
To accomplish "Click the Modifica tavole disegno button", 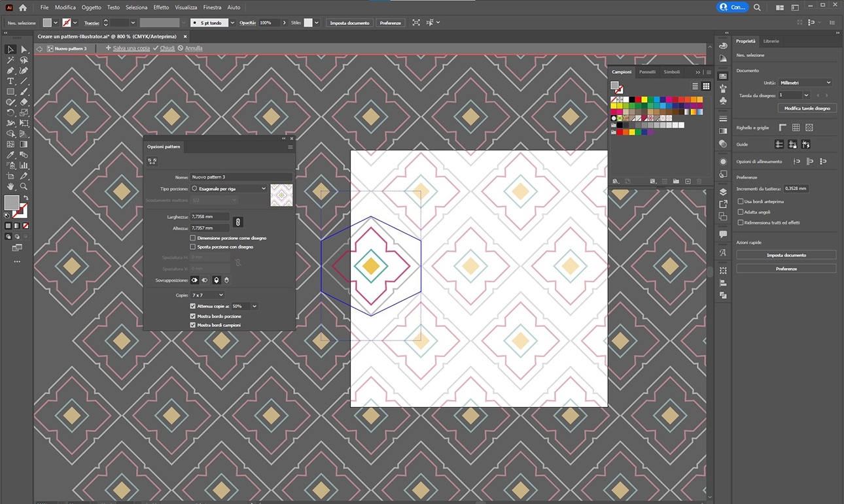I will pyautogui.click(x=807, y=108).
